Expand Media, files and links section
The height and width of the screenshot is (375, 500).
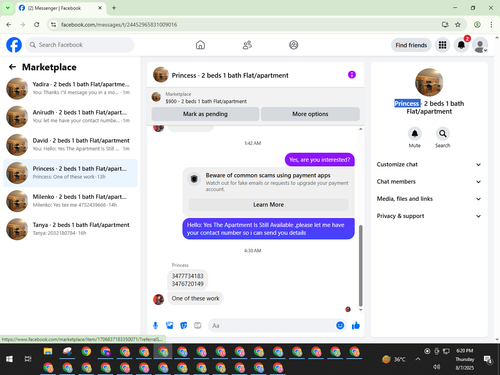[429, 199]
